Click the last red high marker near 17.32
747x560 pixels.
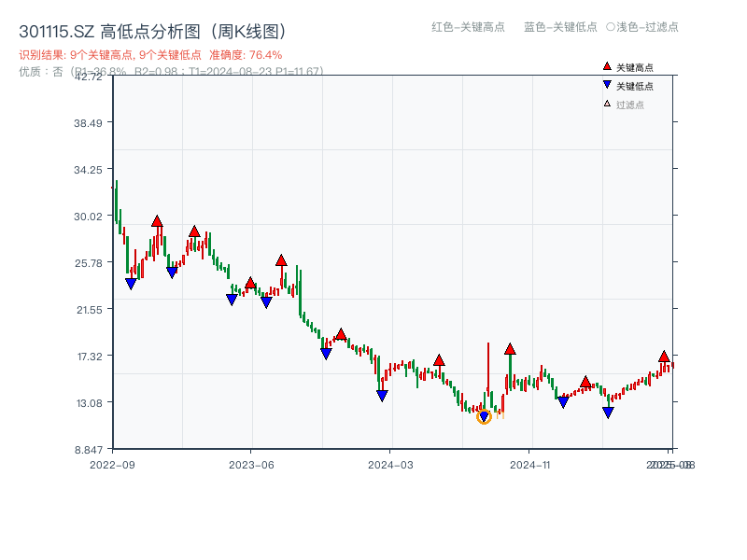tap(663, 356)
